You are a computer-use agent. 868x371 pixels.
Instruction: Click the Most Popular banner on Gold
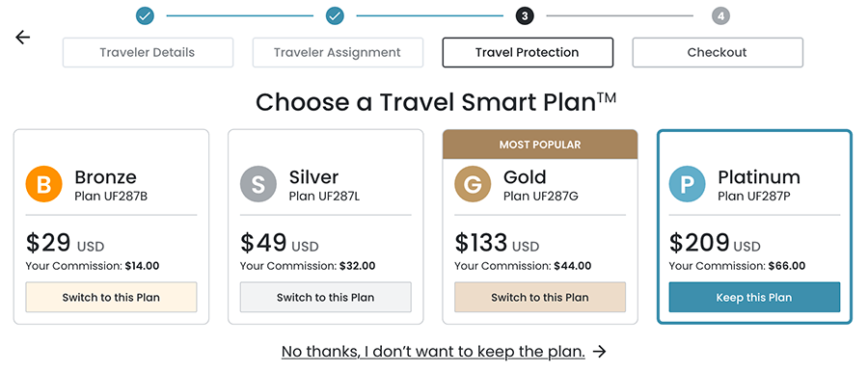pyautogui.click(x=540, y=145)
